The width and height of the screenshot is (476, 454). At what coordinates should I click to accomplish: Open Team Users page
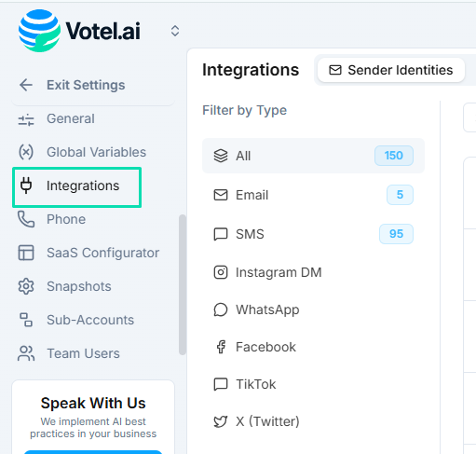(83, 353)
